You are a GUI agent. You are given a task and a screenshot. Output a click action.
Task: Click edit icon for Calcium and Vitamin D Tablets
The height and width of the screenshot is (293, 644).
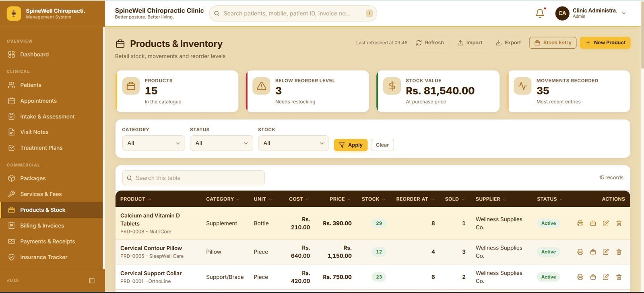(x=606, y=223)
